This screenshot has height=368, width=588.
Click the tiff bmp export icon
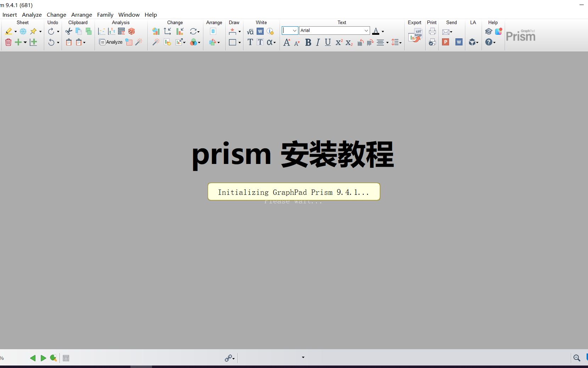point(415,36)
